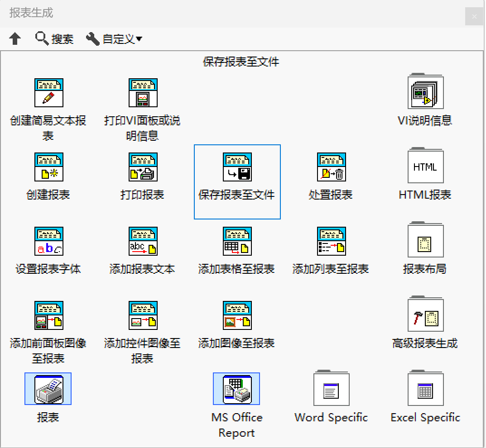Select the 打印报表 VI
486x448 pixels.
tap(143, 166)
